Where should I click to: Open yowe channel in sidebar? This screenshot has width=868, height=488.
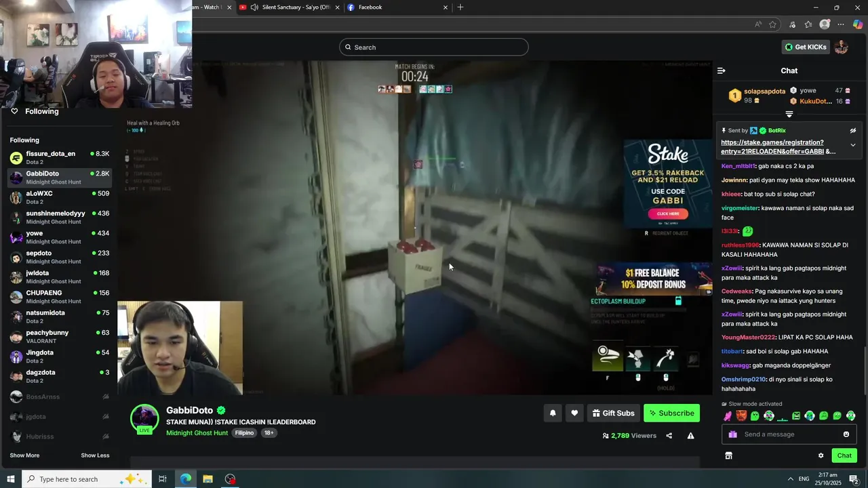pyautogui.click(x=60, y=237)
